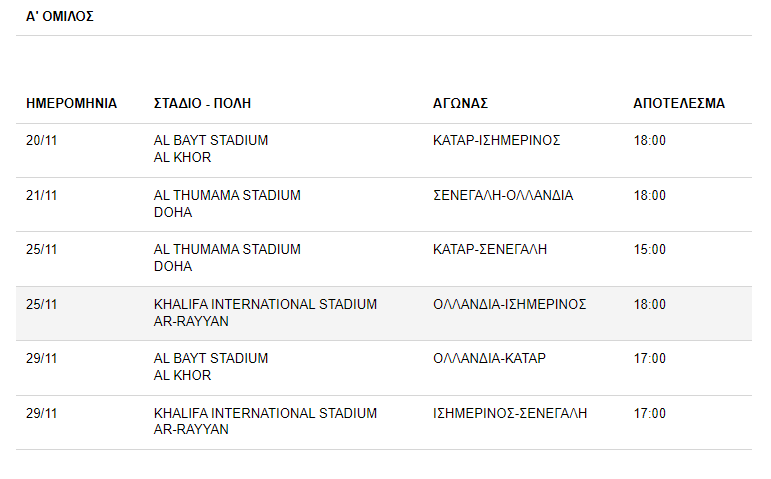
Task: Click the 21/11 date cell
Action: [x=42, y=195]
